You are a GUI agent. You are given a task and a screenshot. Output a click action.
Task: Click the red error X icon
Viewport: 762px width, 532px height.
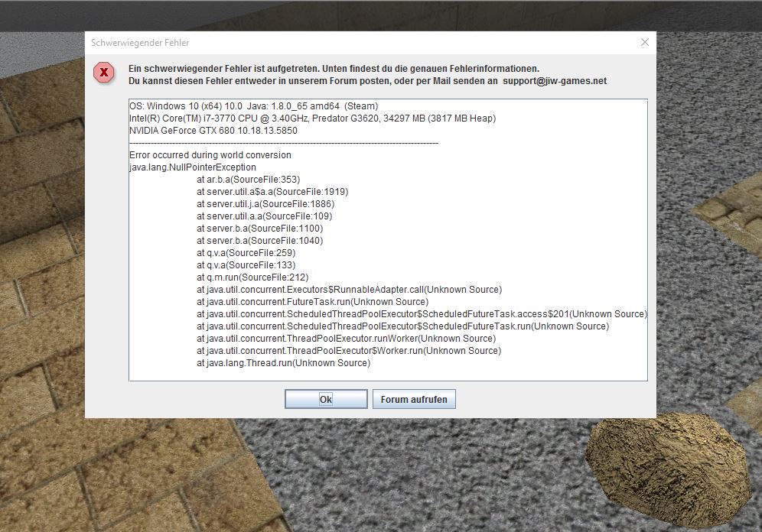click(103, 73)
